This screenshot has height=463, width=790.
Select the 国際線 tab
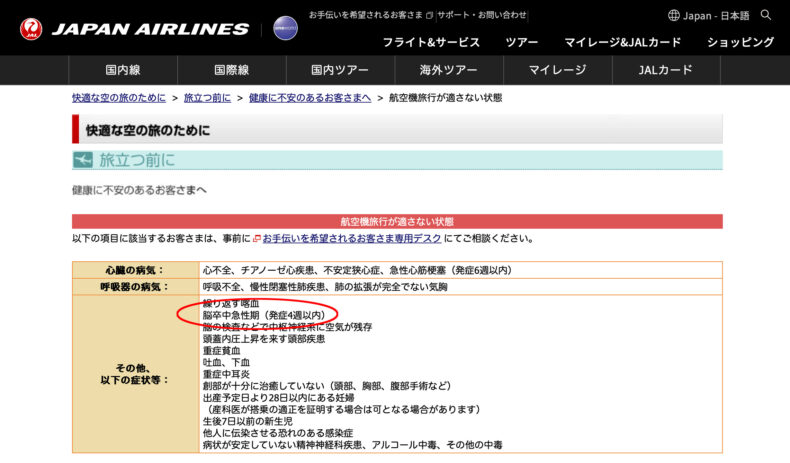231,70
